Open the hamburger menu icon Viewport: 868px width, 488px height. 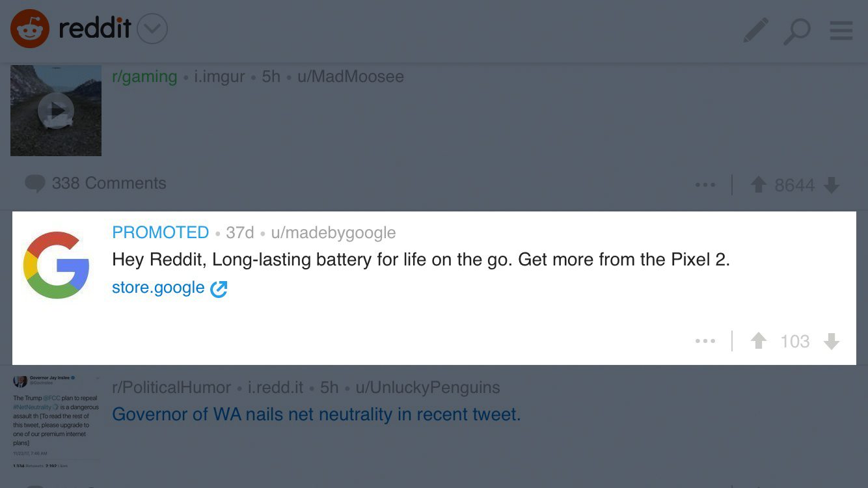pyautogui.click(x=841, y=31)
